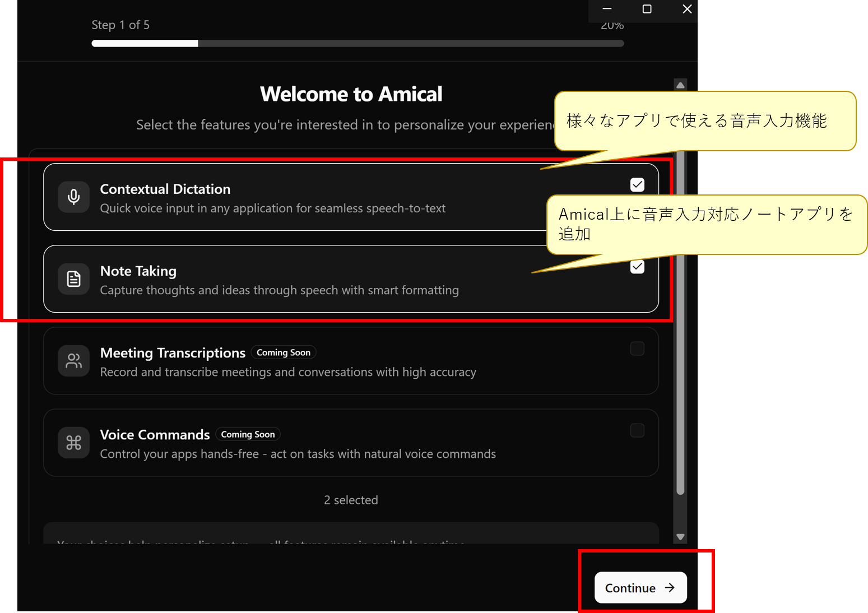Screen dimensions: 868x613
Task: Click the microphone icon for Contextual Dictation
Action: (73, 197)
